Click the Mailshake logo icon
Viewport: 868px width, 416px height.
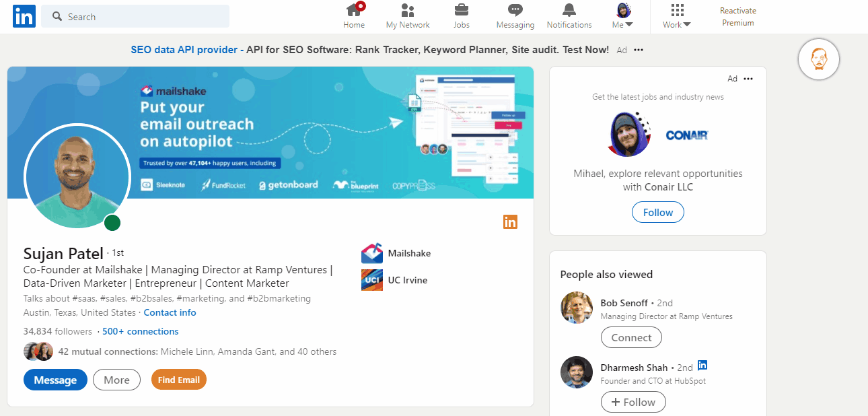[x=372, y=253]
